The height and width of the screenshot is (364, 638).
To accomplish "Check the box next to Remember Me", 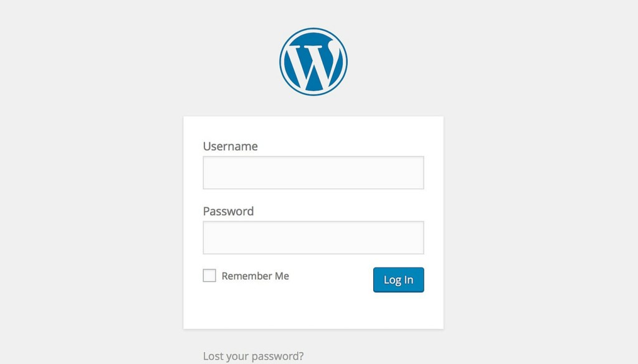I will pos(209,275).
